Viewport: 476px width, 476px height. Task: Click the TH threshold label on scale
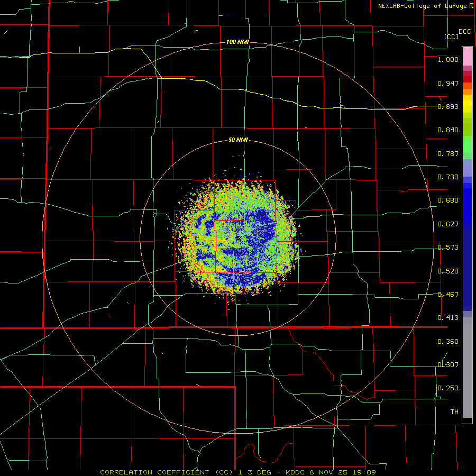[454, 412]
